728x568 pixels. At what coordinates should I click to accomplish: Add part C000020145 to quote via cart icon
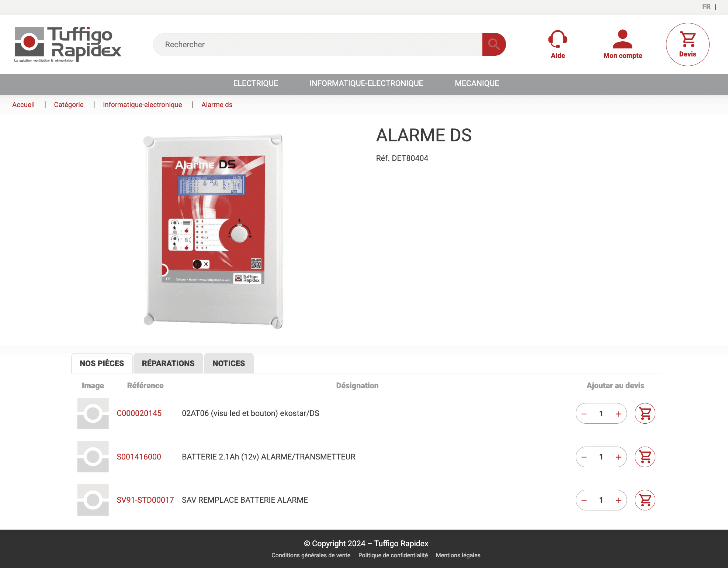pos(645,413)
